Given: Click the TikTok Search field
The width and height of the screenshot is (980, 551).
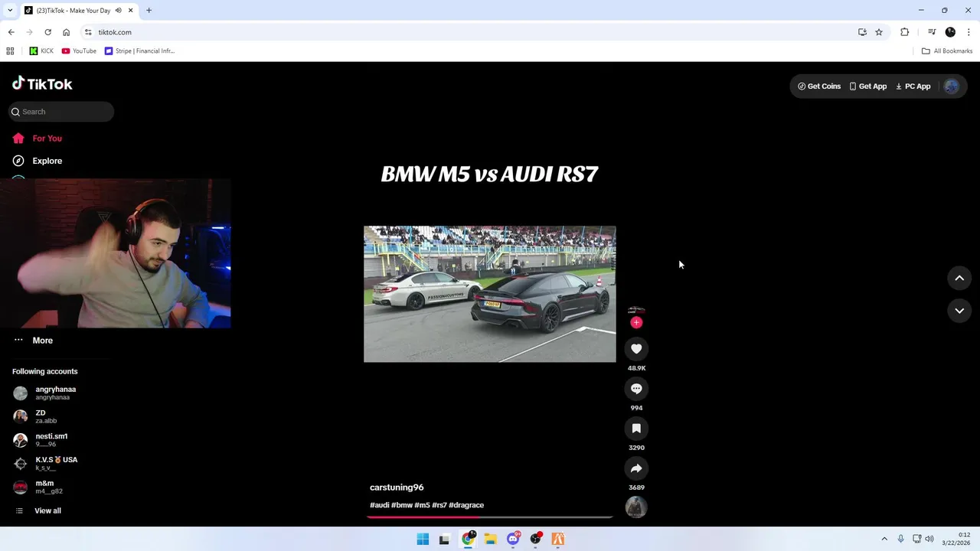Looking at the screenshot, I should [61, 112].
